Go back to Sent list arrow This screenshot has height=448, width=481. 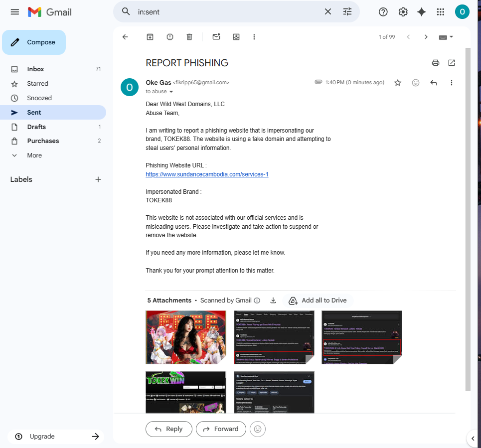(125, 37)
